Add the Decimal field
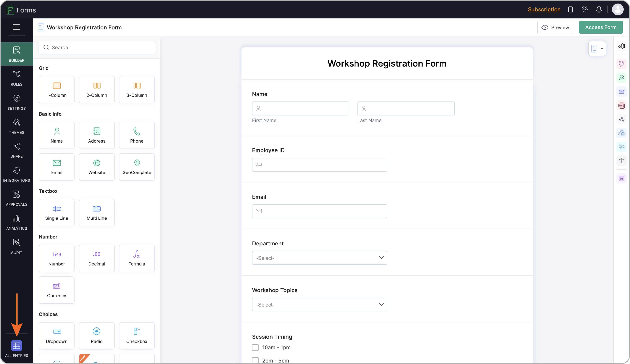This screenshot has height=364, width=630. (x=97, y=258)
